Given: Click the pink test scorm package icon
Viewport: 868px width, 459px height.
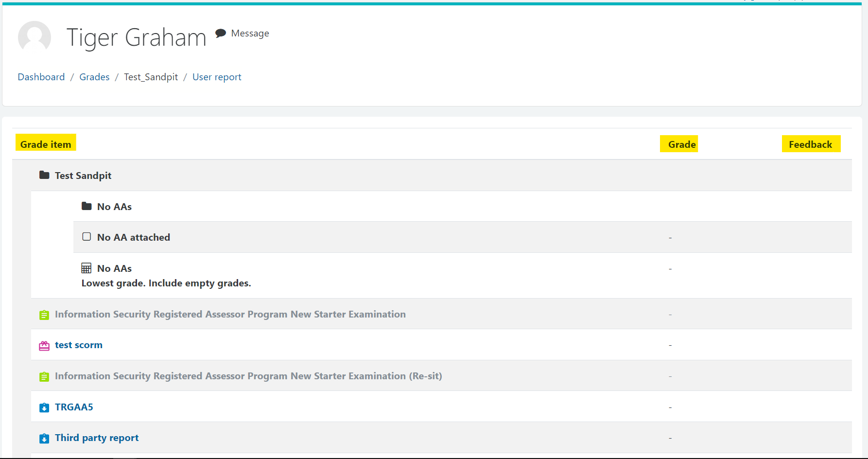Looking at the screenshot, I should point(44,346).
